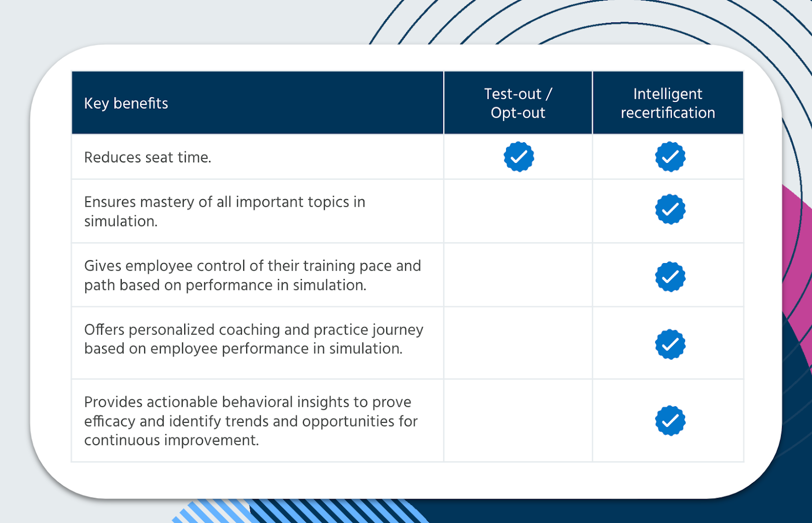Viewport: 812px width, 523px height.
Task: Click the Ensures mastery of all important topics text
Action: tap(225, 211)
